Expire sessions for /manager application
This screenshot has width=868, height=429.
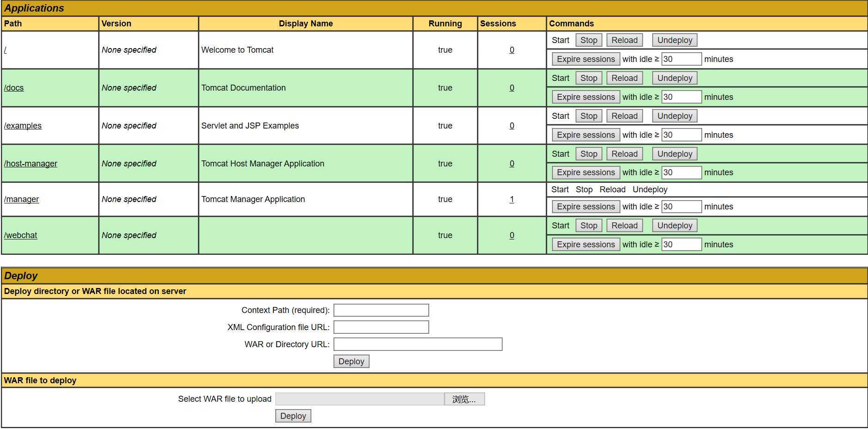coord(586,207)
